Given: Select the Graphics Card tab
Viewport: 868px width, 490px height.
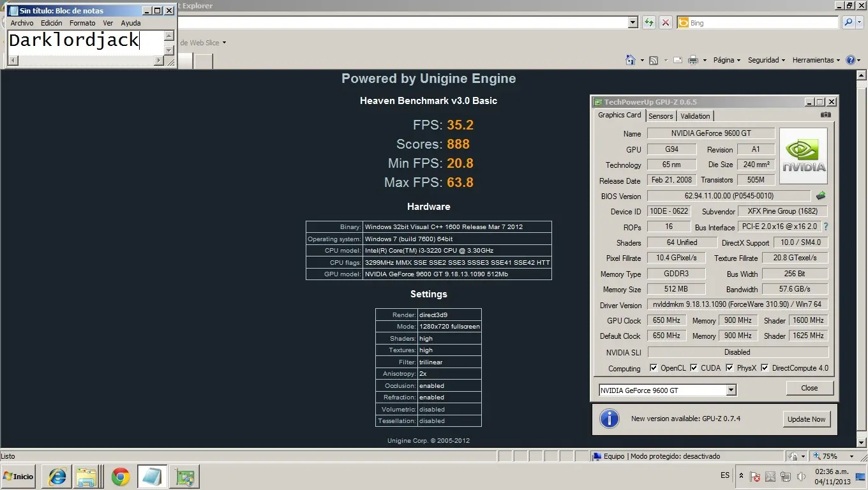Looking at the screenshot, I should (x=619, y=115).
